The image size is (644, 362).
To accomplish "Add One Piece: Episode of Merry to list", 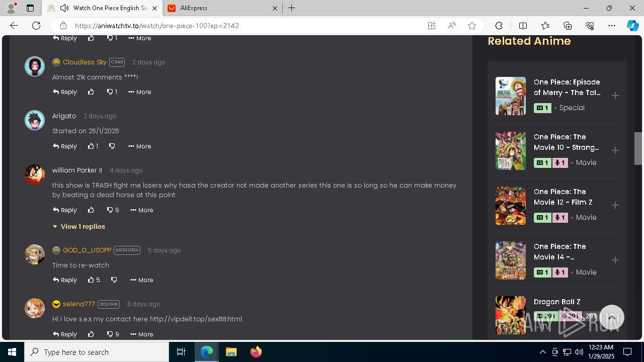I will coord(615,96).
